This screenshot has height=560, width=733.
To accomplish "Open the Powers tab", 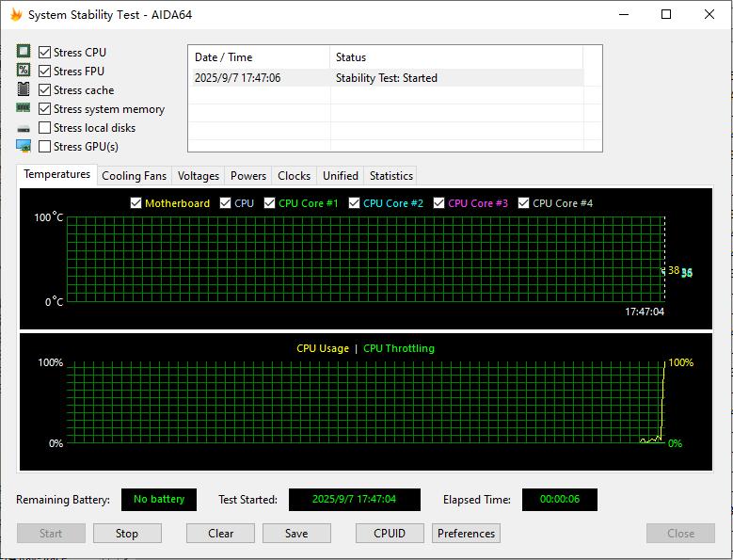I will pos(248,176).
